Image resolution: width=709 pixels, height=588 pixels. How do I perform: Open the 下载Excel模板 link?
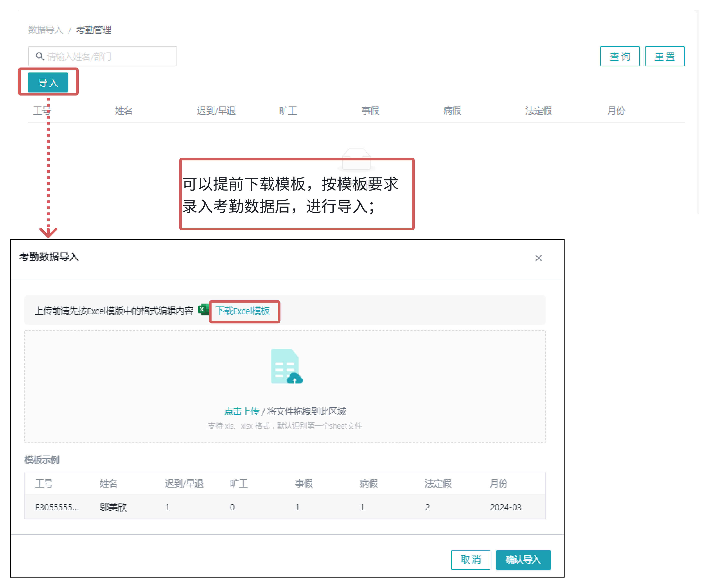point(243,311)
